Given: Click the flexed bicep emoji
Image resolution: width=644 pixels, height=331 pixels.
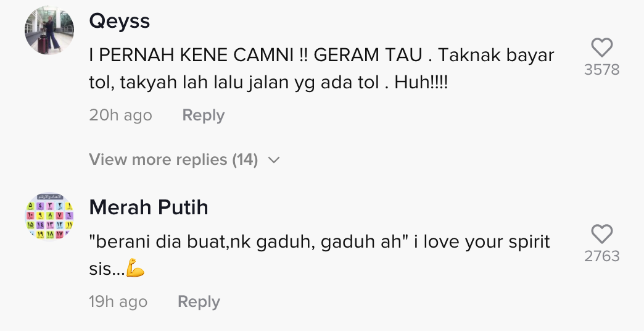Looking at the screenshot, I should (135, 270).
